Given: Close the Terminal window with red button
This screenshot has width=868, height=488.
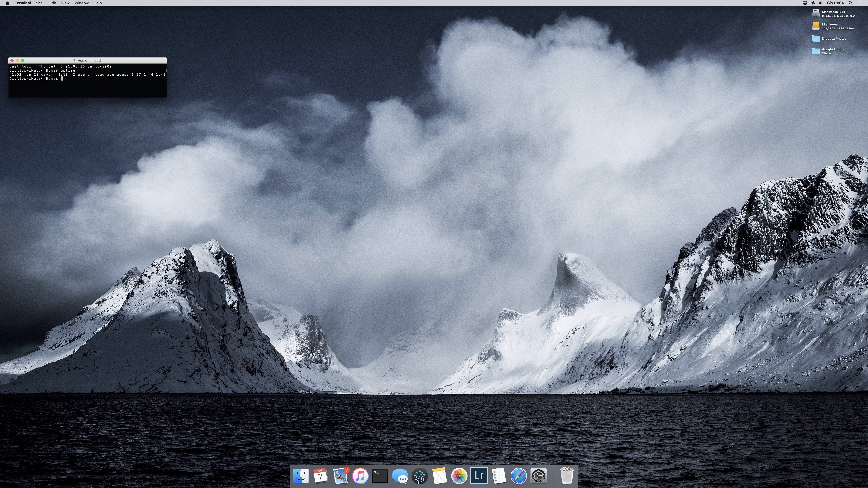Looking at the screenshot, I should (12, 60).
